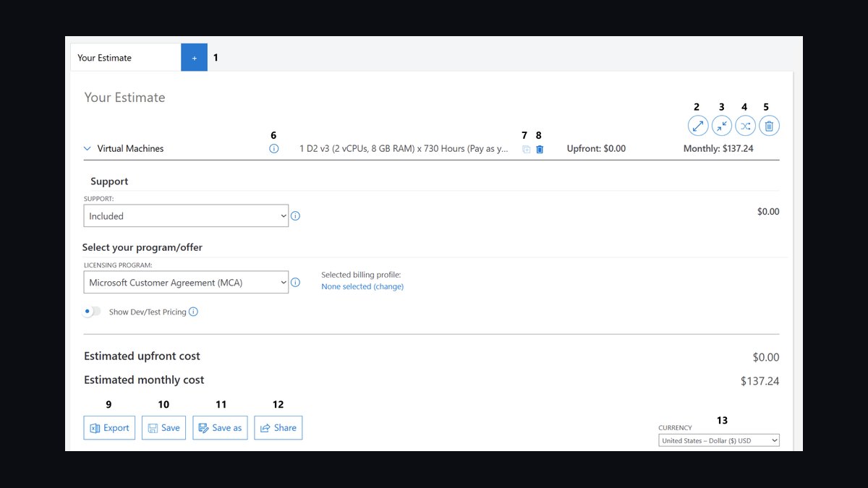Click the info icon beside the Support dropdown

coord(295,215)
